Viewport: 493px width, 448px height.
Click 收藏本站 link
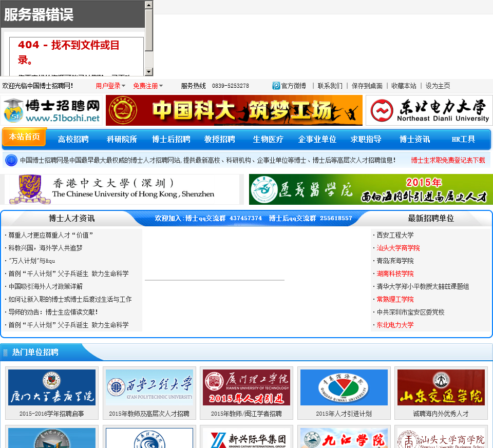pos(404,86)
